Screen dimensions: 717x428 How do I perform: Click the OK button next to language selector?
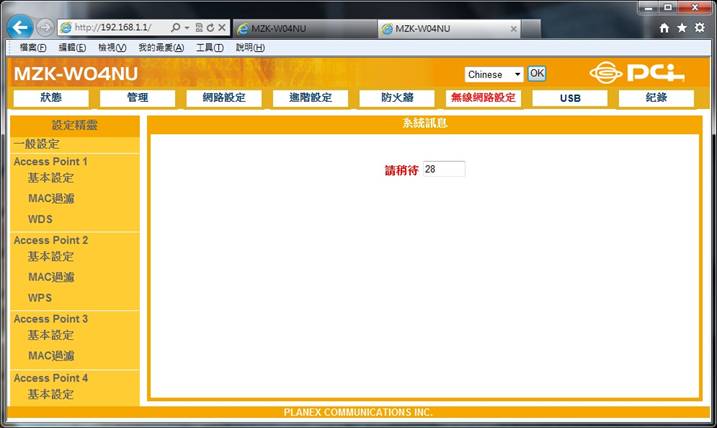tap(537, 74)
